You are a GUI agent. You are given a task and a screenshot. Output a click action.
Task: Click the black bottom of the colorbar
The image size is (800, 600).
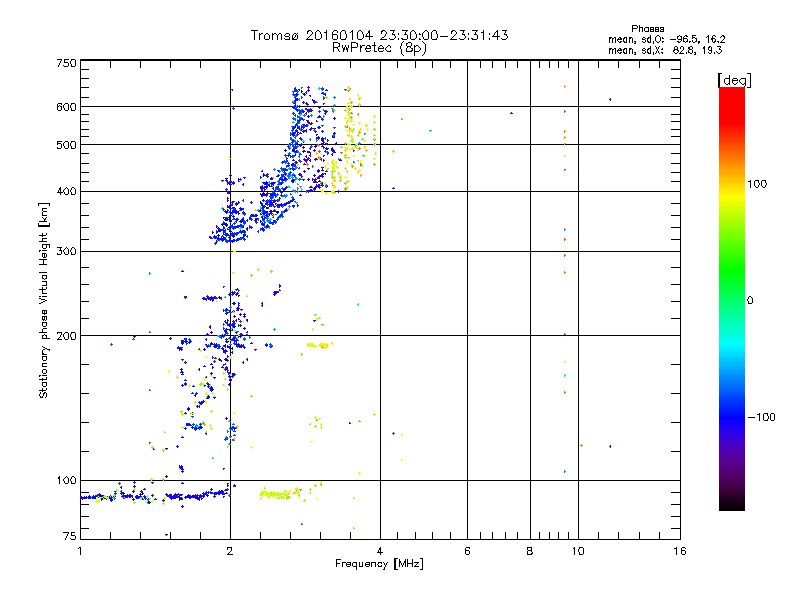tap(732, 503)
